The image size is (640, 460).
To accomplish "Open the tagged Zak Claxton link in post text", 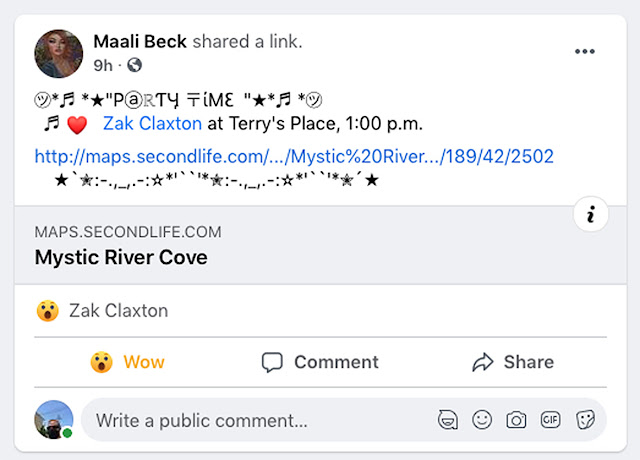I will pos(152,123).
